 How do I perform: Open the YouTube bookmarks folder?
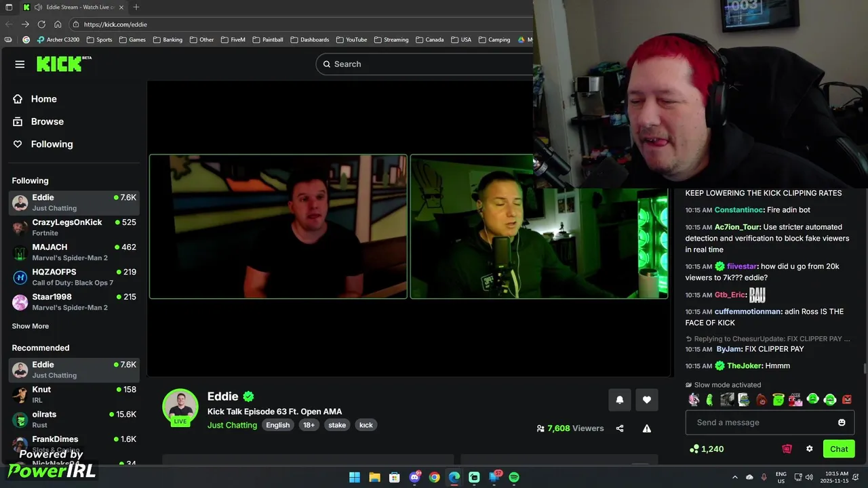point(351,40)
